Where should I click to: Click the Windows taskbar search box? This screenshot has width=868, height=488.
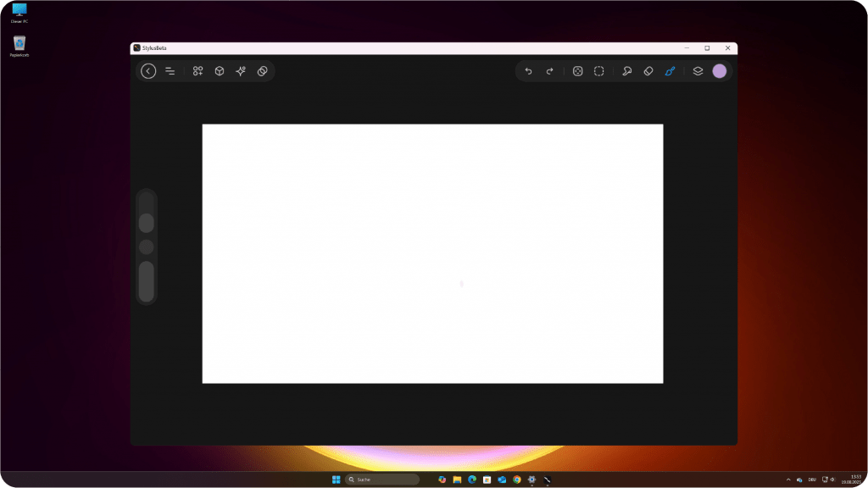[381, 480]
